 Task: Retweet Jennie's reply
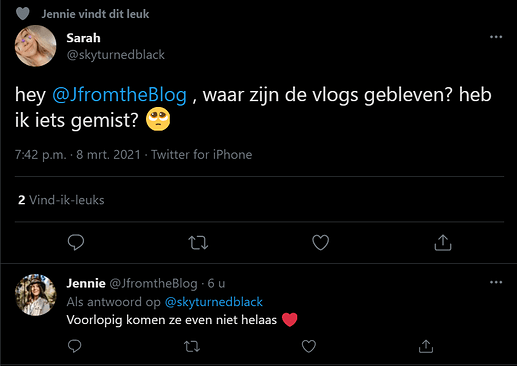pos(192,346)
